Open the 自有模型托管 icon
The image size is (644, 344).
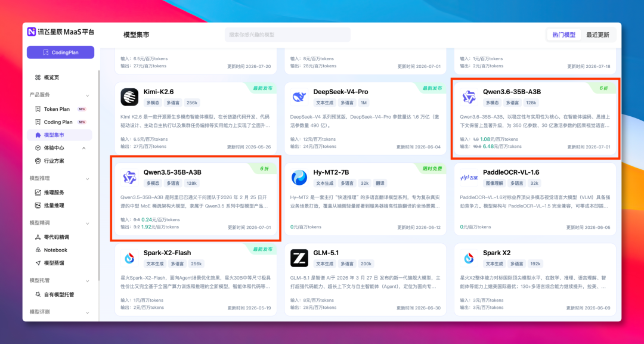click(38, 295)
